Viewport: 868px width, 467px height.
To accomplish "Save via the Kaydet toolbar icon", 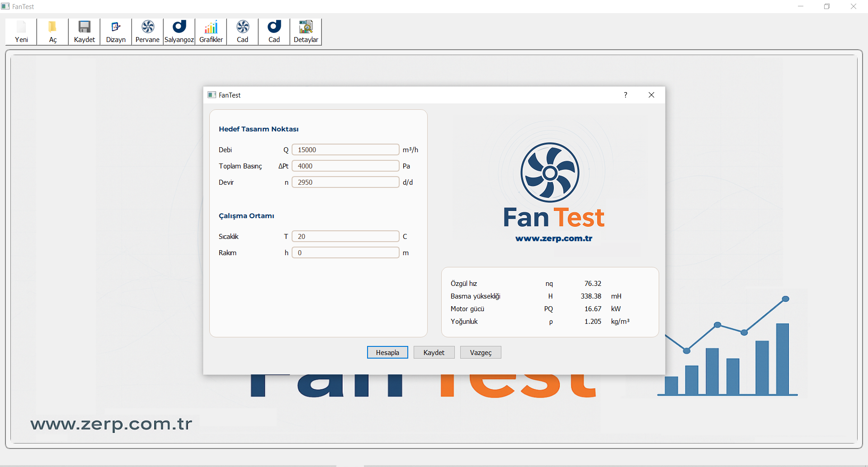I will (x=84, y=31).
